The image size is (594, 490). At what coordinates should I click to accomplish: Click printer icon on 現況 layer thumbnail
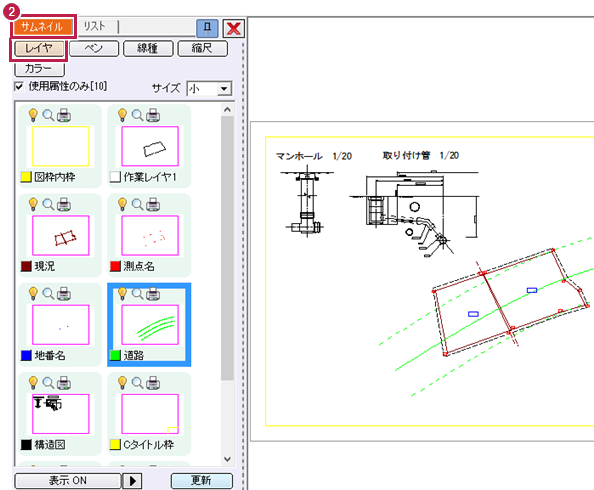pos(64,204)
